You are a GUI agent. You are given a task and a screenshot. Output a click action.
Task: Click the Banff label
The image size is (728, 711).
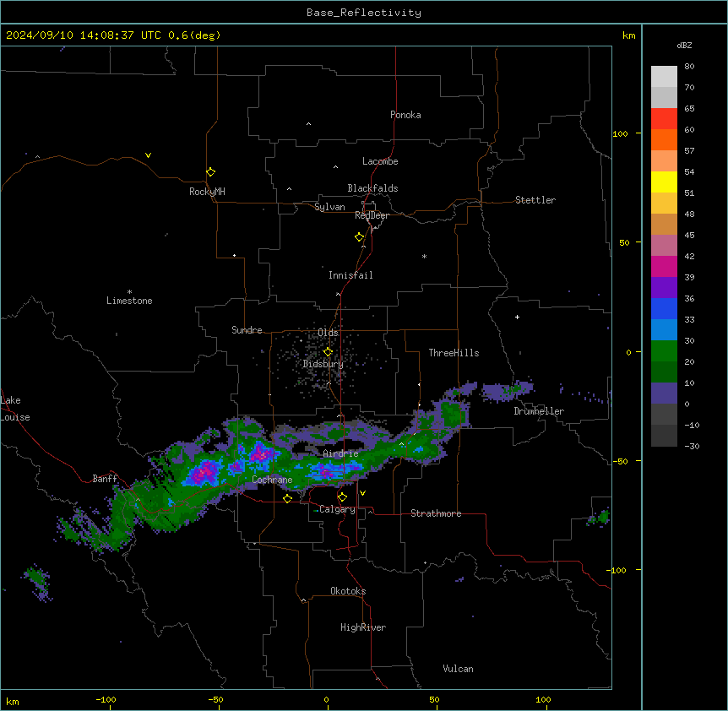click(105, 479)
